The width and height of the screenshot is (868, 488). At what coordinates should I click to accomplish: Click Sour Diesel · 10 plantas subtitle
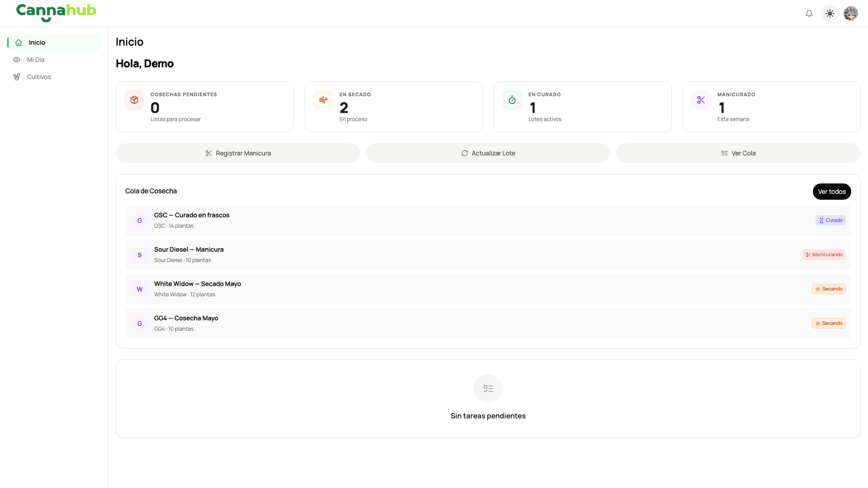183,260
